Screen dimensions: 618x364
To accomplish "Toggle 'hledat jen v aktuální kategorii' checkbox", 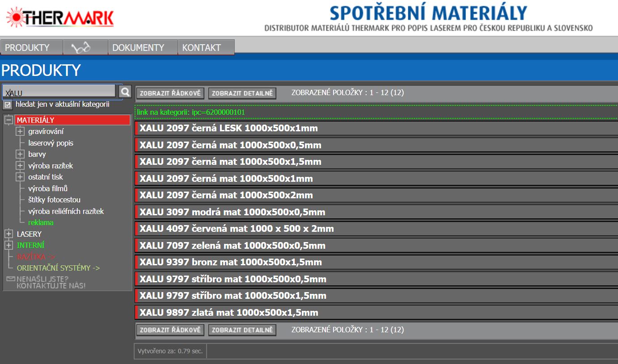I will (x=8, y=105).
